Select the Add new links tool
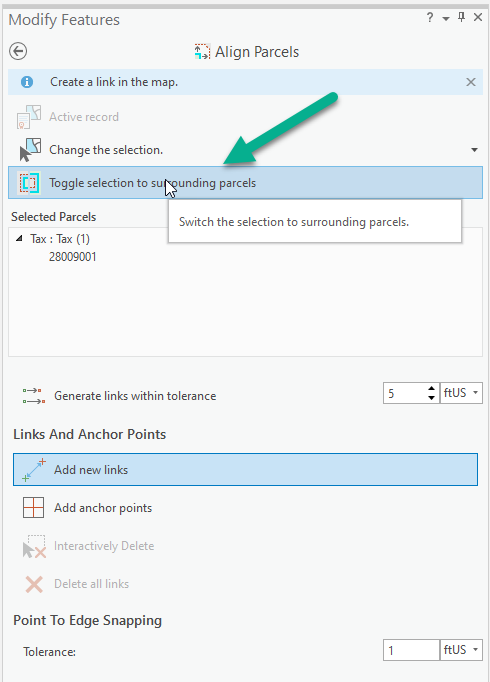The width and height of the screenshot is (490, 682). [x=245, y=470]
